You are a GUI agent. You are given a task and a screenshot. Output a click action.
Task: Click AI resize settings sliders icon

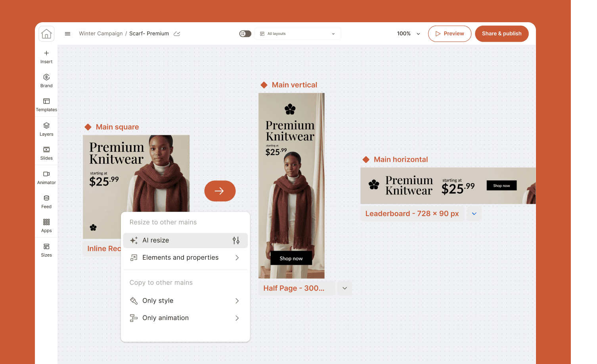(236, 240)
